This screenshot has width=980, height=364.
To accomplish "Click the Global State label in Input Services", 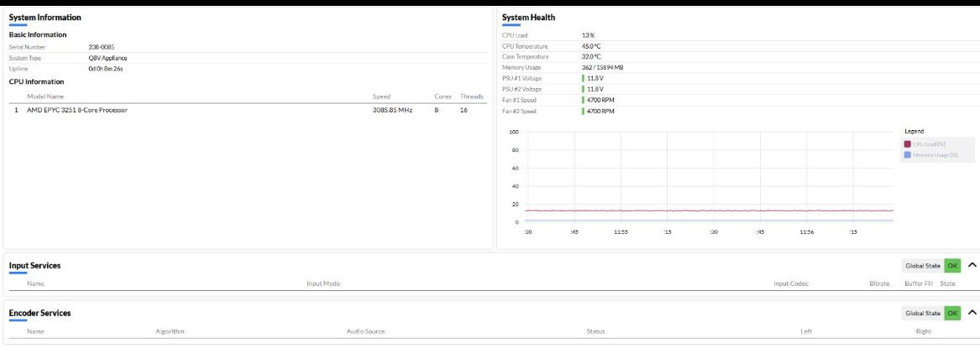I will point(923,266).
